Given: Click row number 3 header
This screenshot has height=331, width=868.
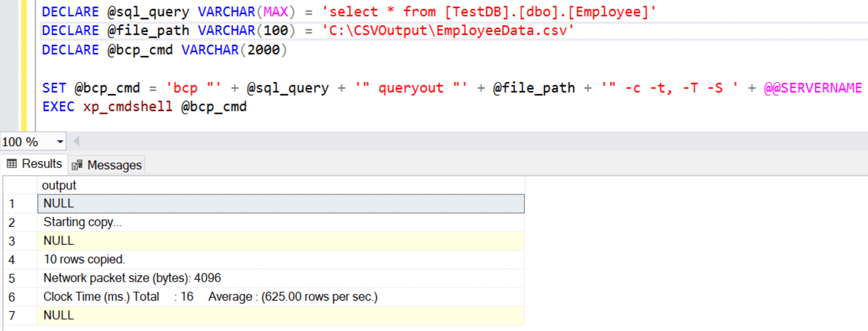Looking at the screenshot, I should pyautogui.click(x=20, y=241).
